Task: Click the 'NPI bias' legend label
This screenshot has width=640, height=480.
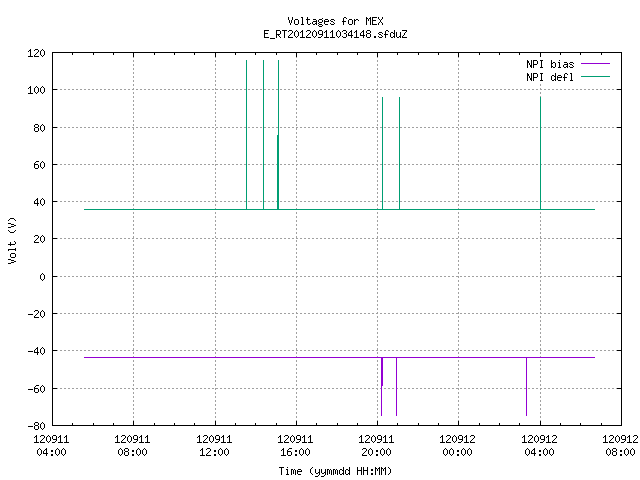Action: point(550,64)
